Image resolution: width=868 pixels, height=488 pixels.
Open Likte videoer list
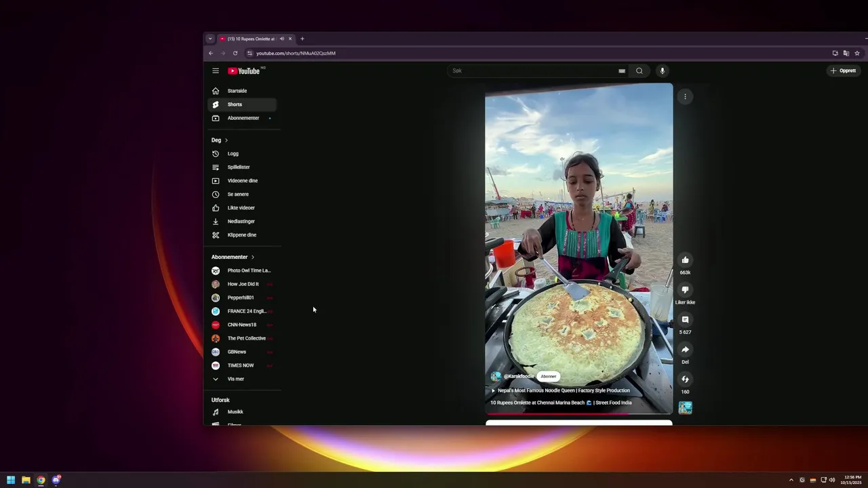(x=242, y=207)
